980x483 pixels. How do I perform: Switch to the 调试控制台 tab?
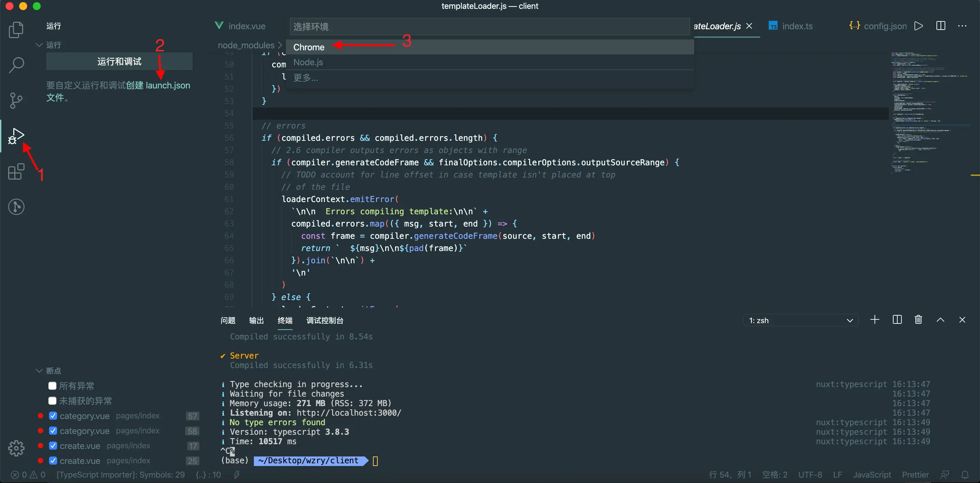click(x=325, y=320)
